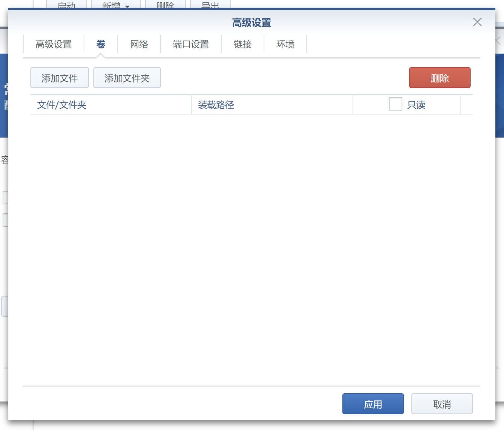Go to the 端口设置 tab

[190, 44]
